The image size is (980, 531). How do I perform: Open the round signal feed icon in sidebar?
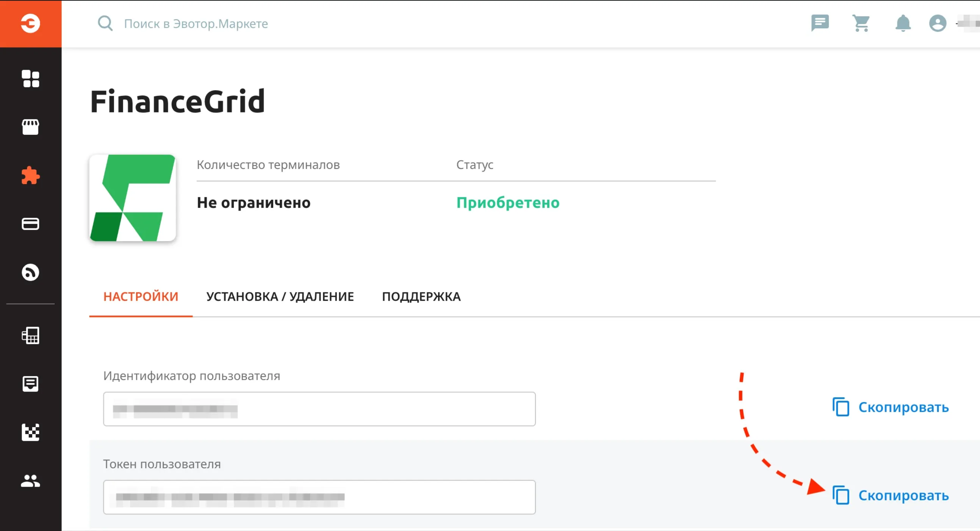click(30, 272)
